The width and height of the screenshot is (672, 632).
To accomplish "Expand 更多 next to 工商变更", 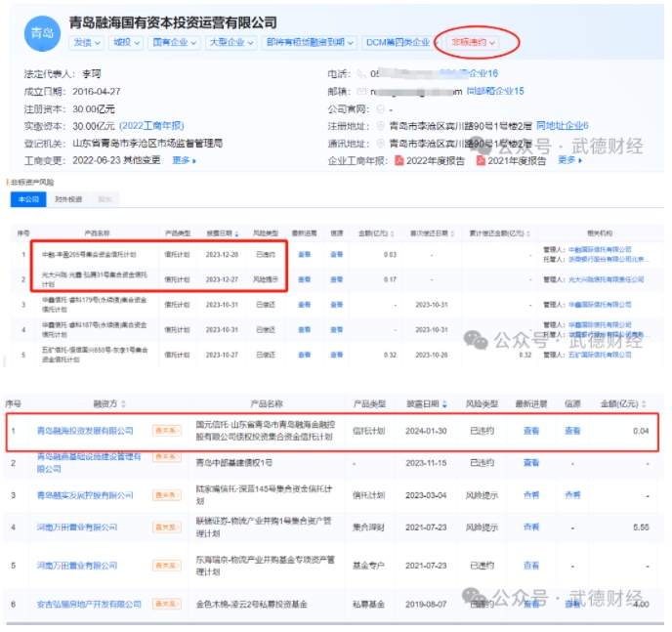I will (x=184, y=160).
